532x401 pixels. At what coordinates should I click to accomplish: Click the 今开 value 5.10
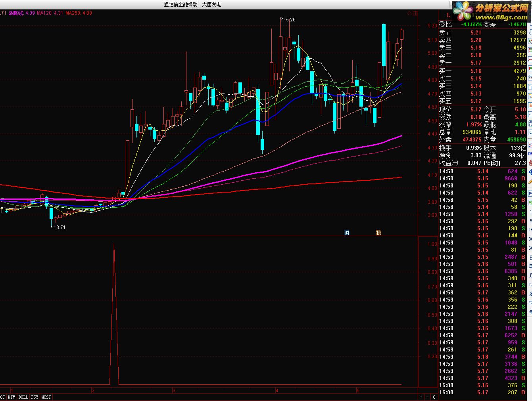coord(520,109)
